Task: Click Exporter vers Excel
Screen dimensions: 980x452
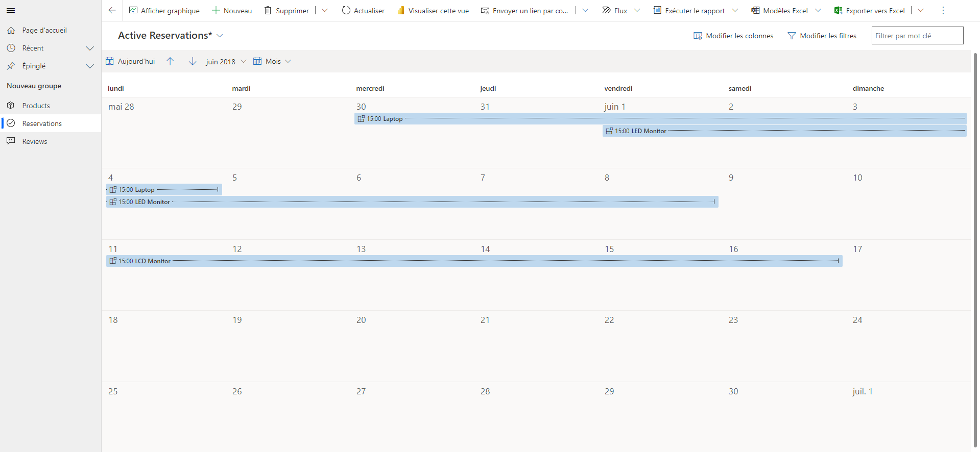Action: pos(869,10)
